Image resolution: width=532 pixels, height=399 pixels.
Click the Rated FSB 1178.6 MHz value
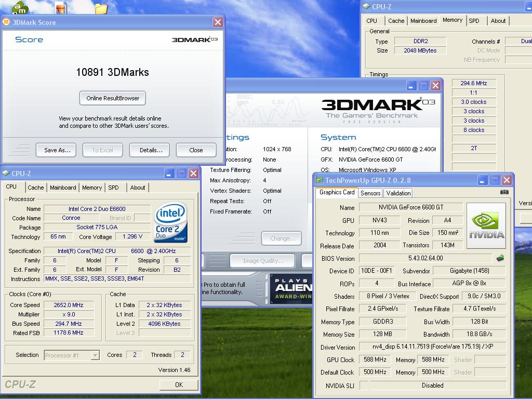[x=69, y=333]
